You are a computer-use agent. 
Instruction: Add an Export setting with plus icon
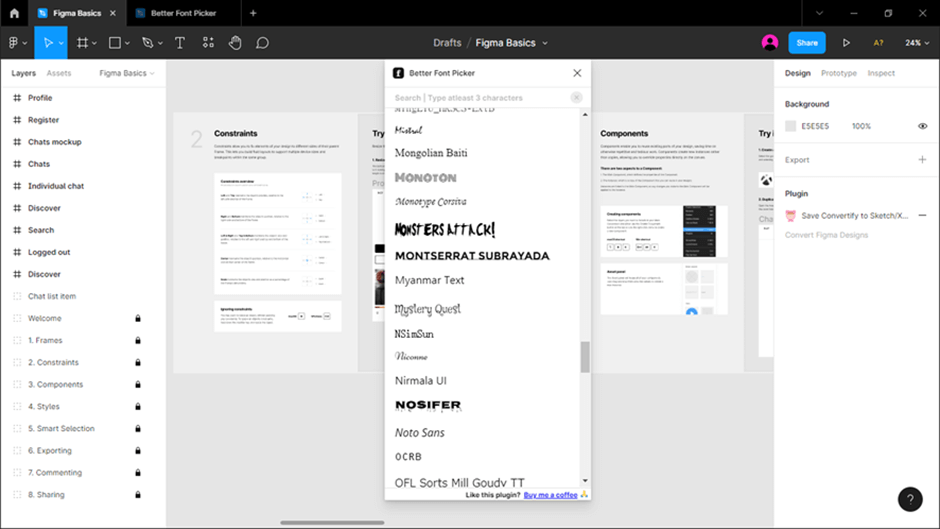922,160
